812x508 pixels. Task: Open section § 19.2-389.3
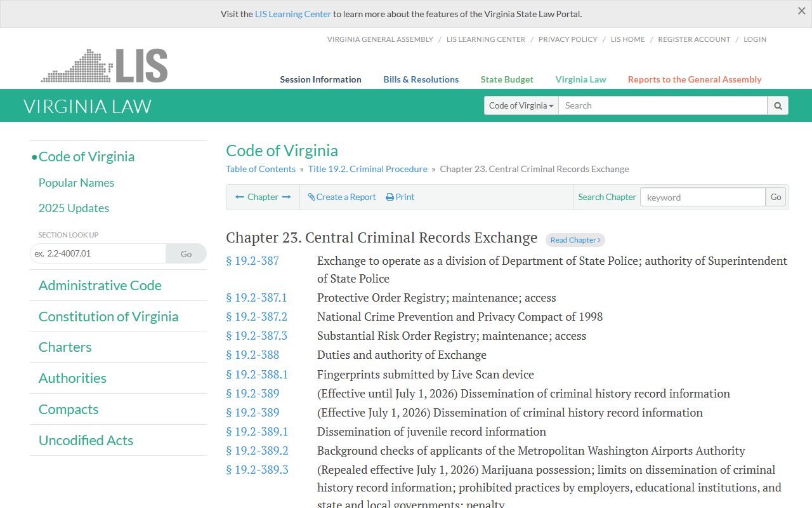[x=257, y=469]
